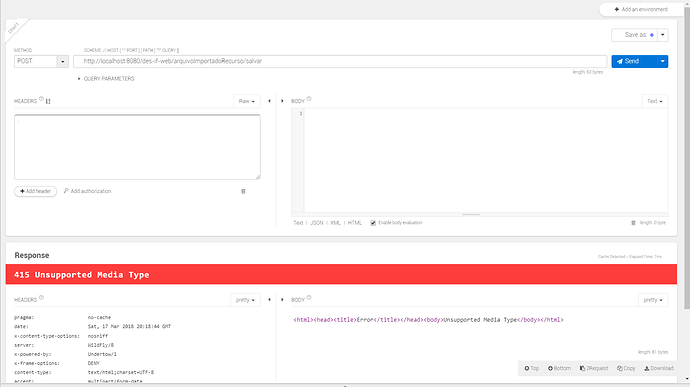Jump to Top of response

[532, 369]
